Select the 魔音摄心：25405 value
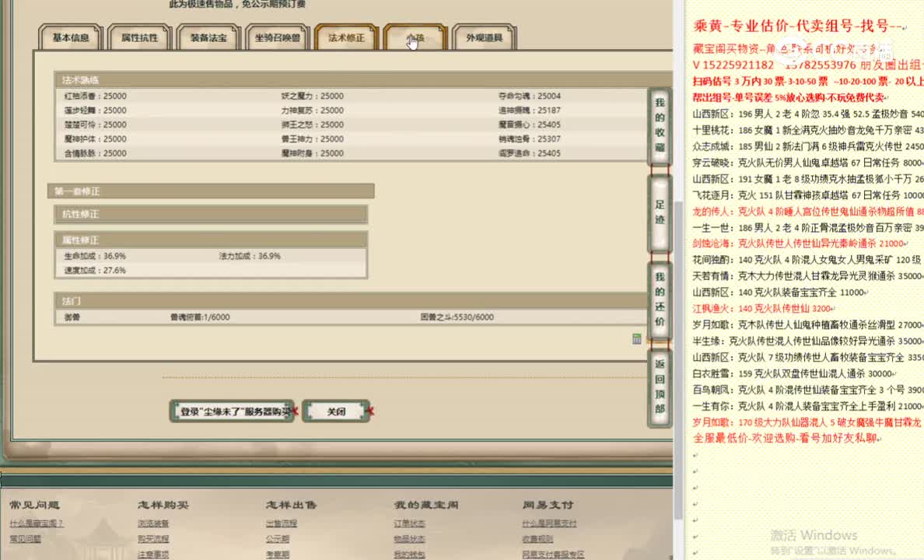The width and height of the screenshot is (924, 560). point(529,124)
